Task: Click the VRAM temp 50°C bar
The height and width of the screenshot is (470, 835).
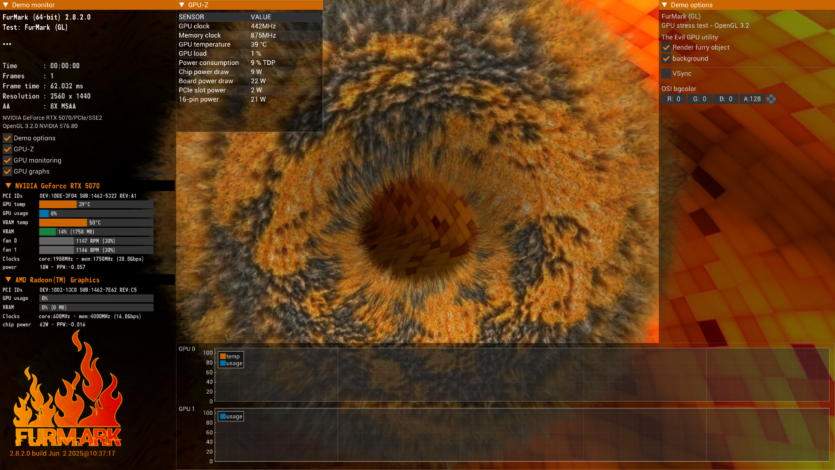Action: click(96, 222)
